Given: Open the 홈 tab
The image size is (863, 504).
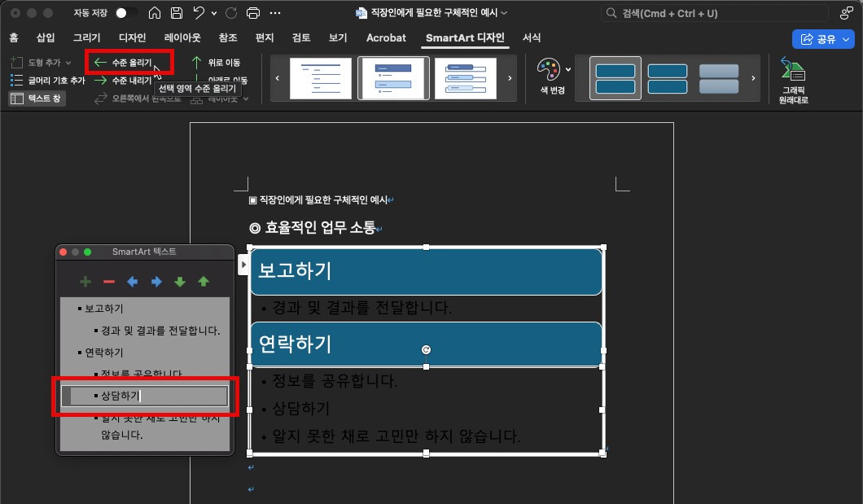Looking at the screenshot, I should 14,37.
